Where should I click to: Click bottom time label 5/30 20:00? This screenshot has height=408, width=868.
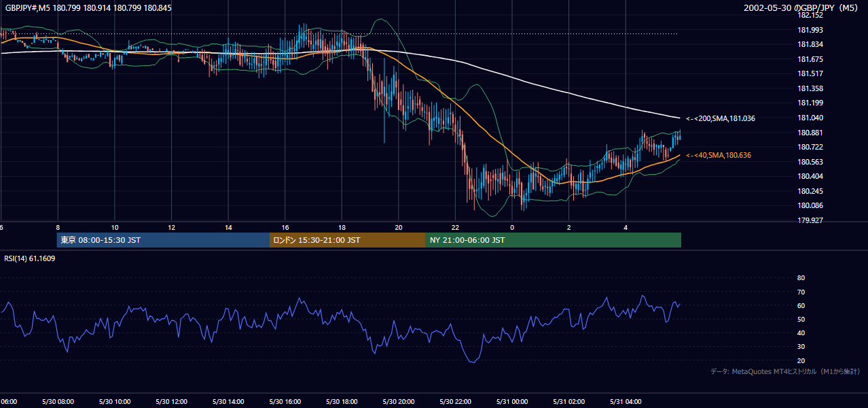tap(399, 401)
